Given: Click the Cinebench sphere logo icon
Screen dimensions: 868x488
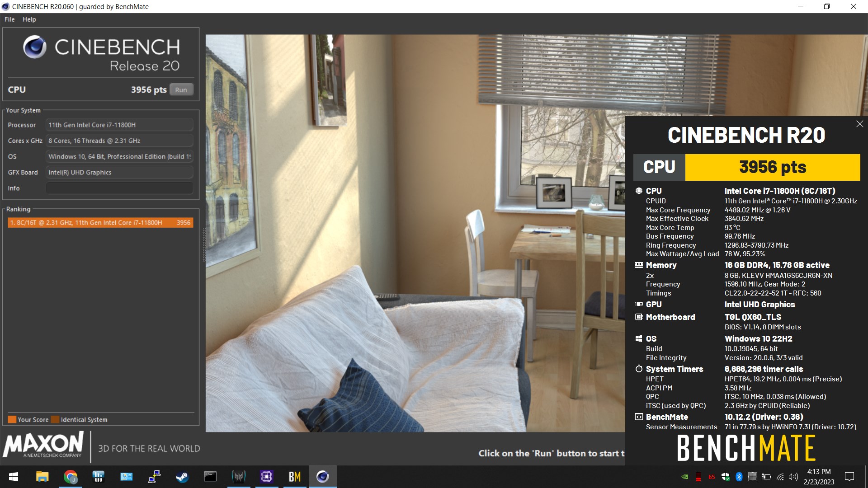Looking at the screenshot, I should coord(35,47).
